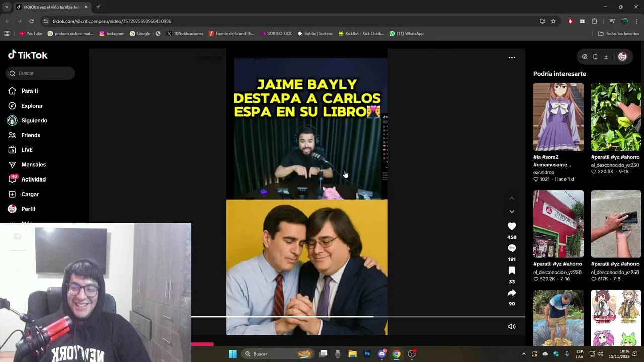Open Todos los favoritos folder
The width and height of the screenshot is (644, 362).
(618, 34)
